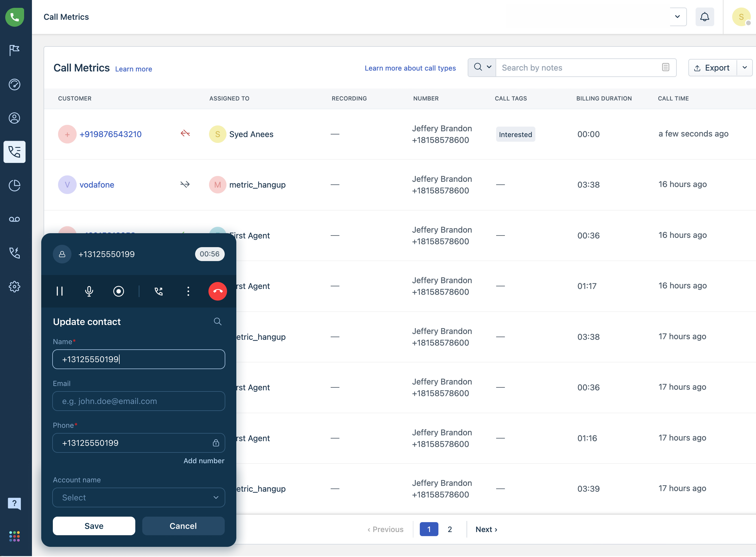Click the Interested call tag
Viewport: 756px width, 557px height.
pyautogui.click(x=515, y=134)
